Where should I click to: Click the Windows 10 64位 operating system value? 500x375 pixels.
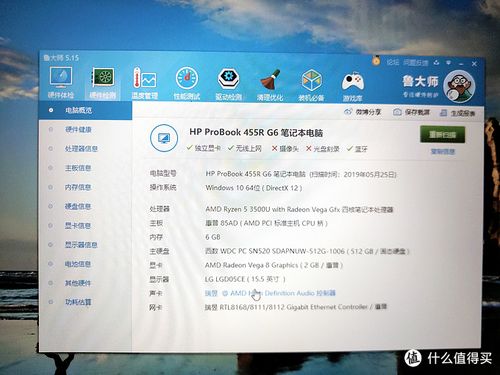point(254,188)
